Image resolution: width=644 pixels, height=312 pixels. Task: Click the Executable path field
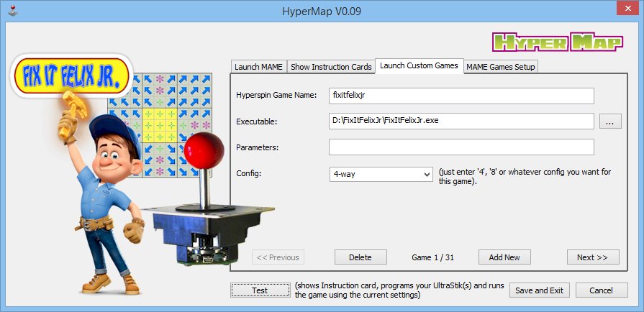pos(461,121)
